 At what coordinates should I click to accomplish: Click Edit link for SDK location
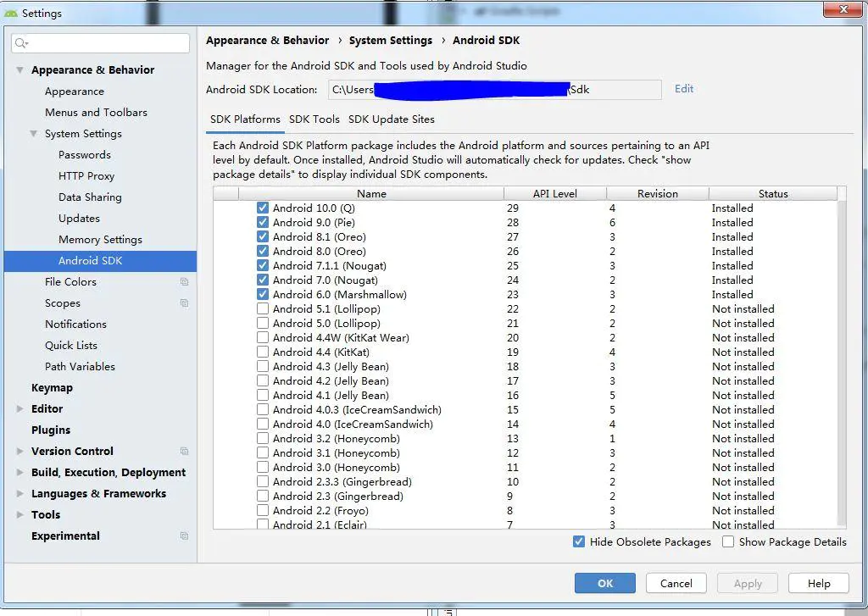point(684,89)
